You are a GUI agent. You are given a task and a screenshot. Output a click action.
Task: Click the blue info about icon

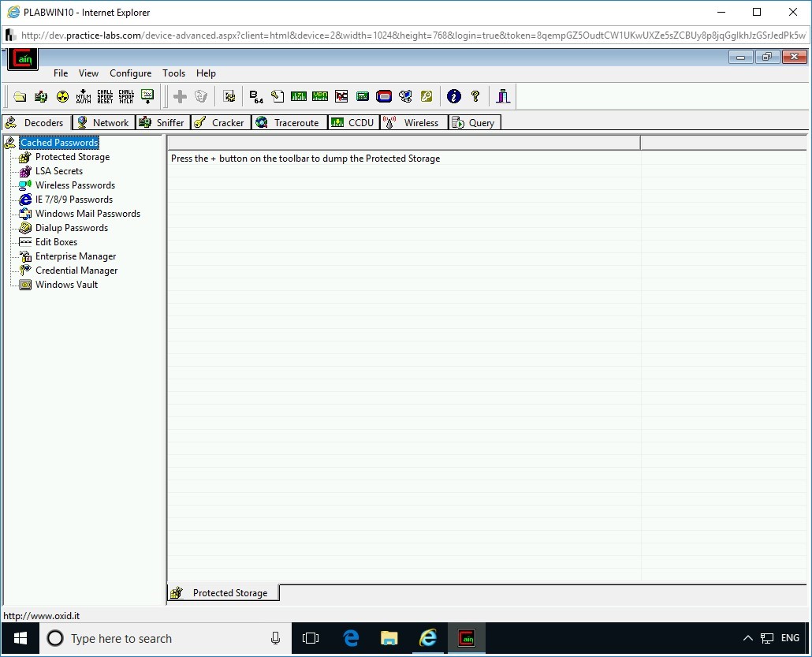click(x=453, y=96)
